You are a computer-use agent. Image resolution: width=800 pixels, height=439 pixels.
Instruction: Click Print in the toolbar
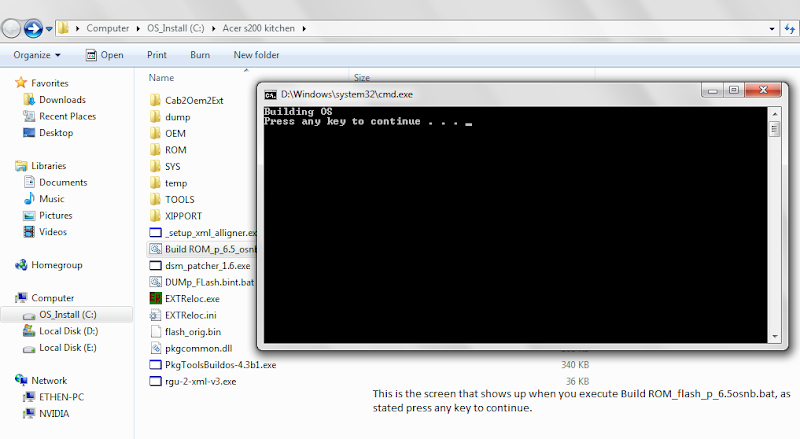[157, 55]
